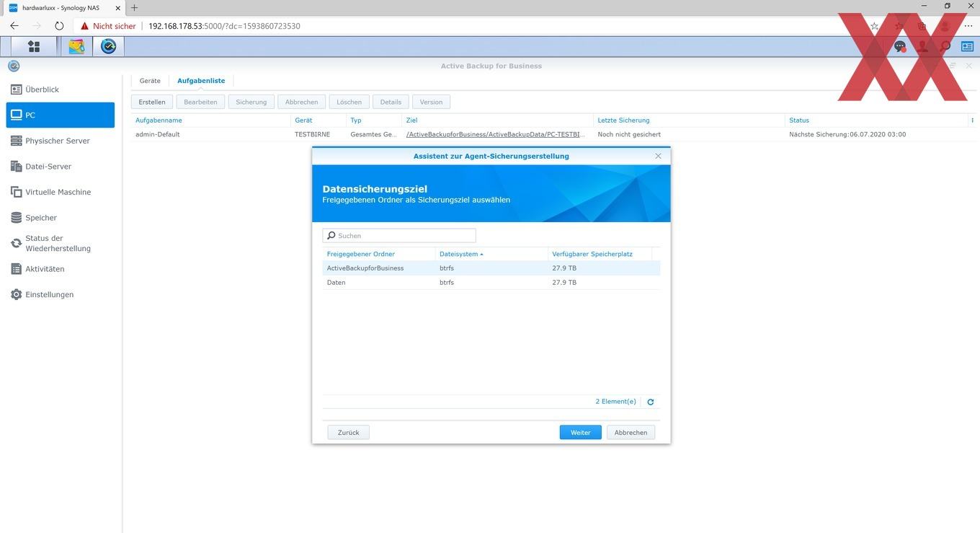This screenshot has height=533, width=980.
Task: Click Weiter to continue the wizard
Action: (581, 432)
